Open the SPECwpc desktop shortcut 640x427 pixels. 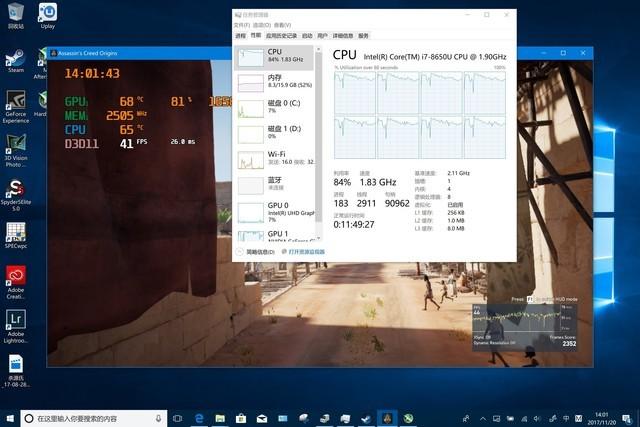pos(15,233)
